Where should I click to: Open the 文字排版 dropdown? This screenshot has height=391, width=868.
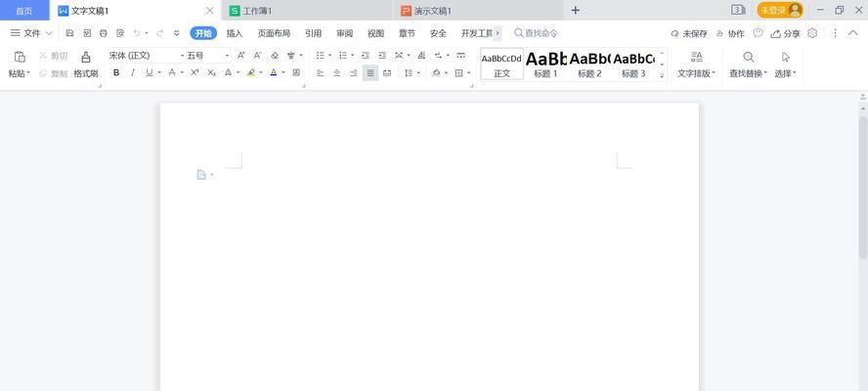click(x=697, y=73)
